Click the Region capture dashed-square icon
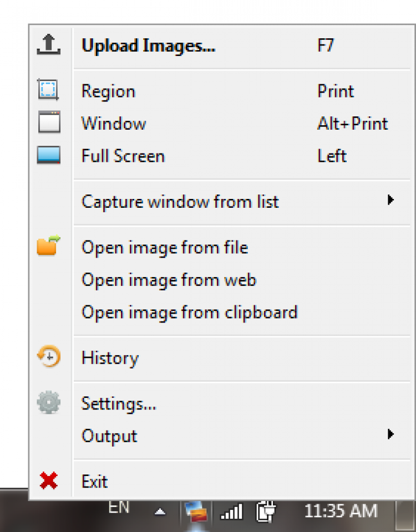 pyautogui.click(x=48, y=90)
